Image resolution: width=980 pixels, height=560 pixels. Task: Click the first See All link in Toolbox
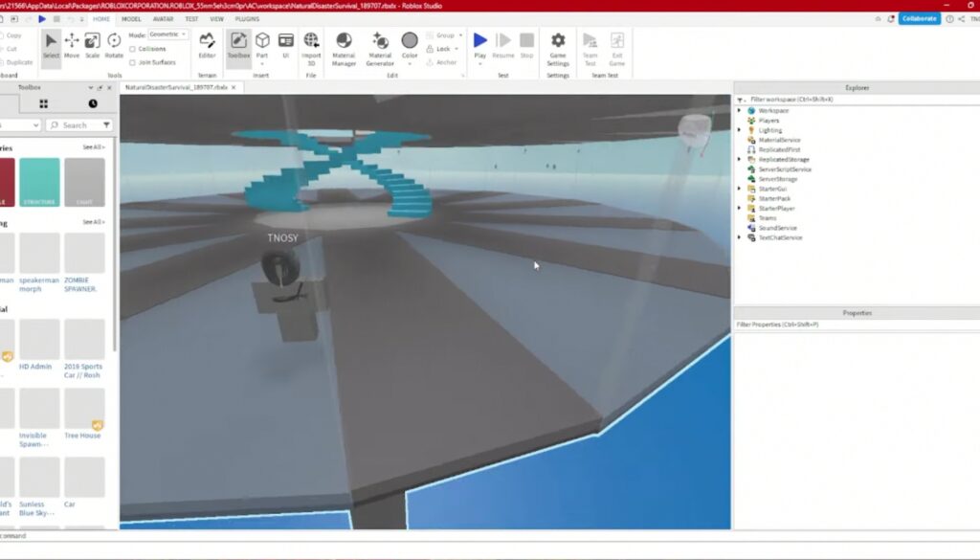pos(94,147)
